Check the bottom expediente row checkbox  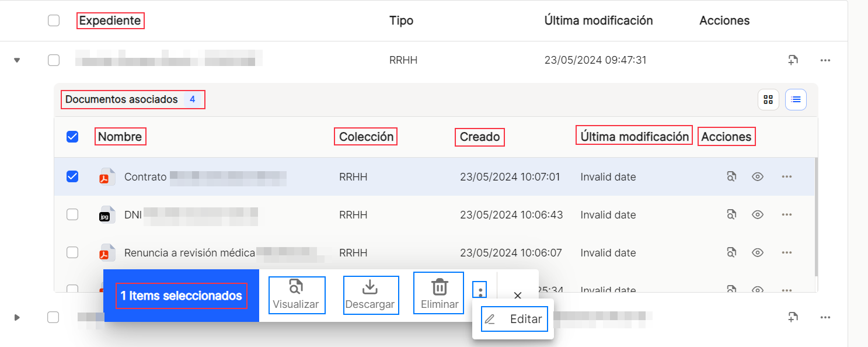[54, 317]
